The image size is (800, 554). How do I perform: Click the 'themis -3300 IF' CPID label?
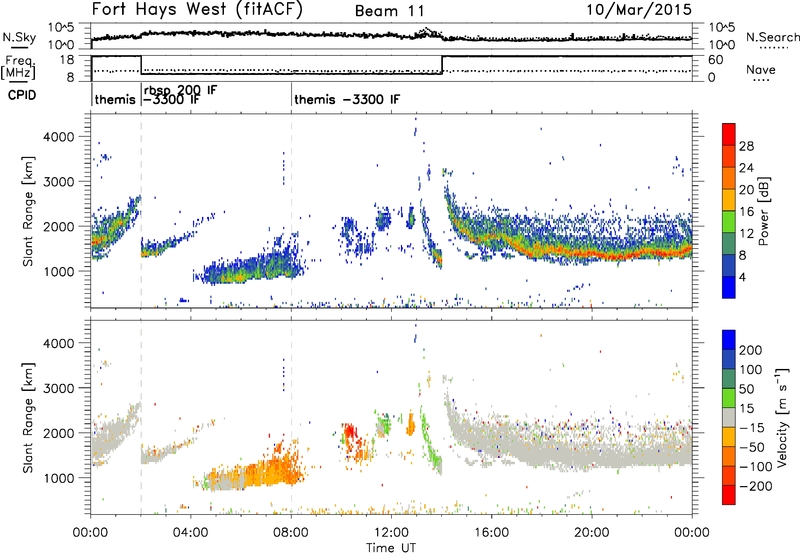pyautogui.click(x=347, y=99)
